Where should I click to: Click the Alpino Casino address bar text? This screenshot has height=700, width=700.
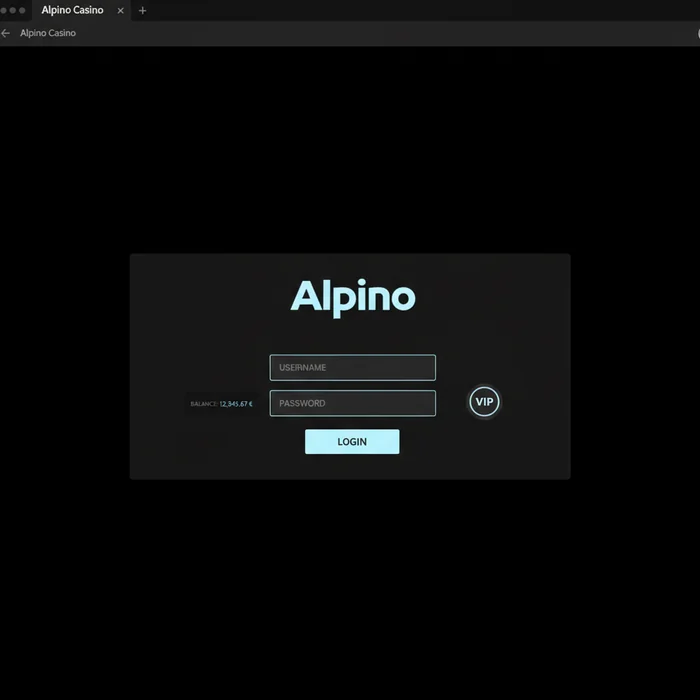tap(48, 33)
